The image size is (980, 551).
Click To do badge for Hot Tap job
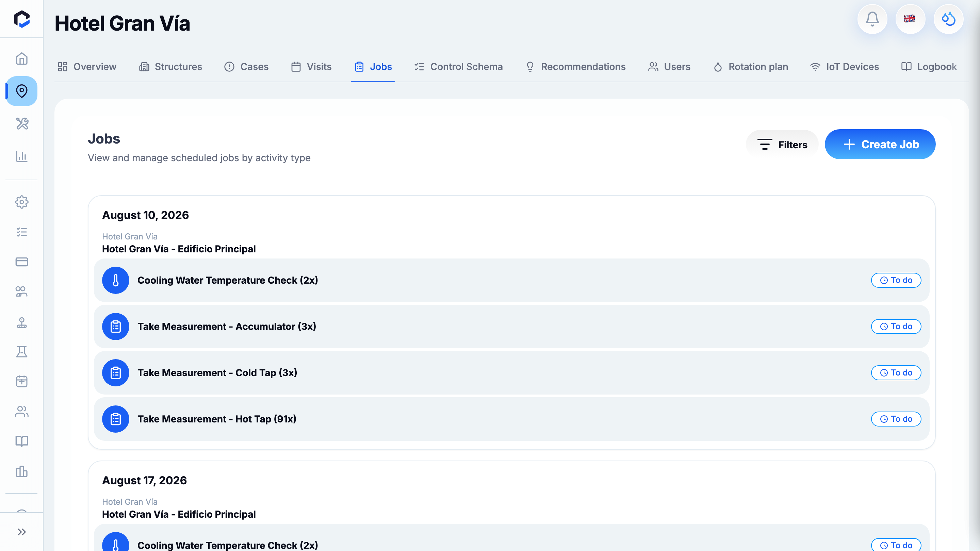tap(896, 419)
